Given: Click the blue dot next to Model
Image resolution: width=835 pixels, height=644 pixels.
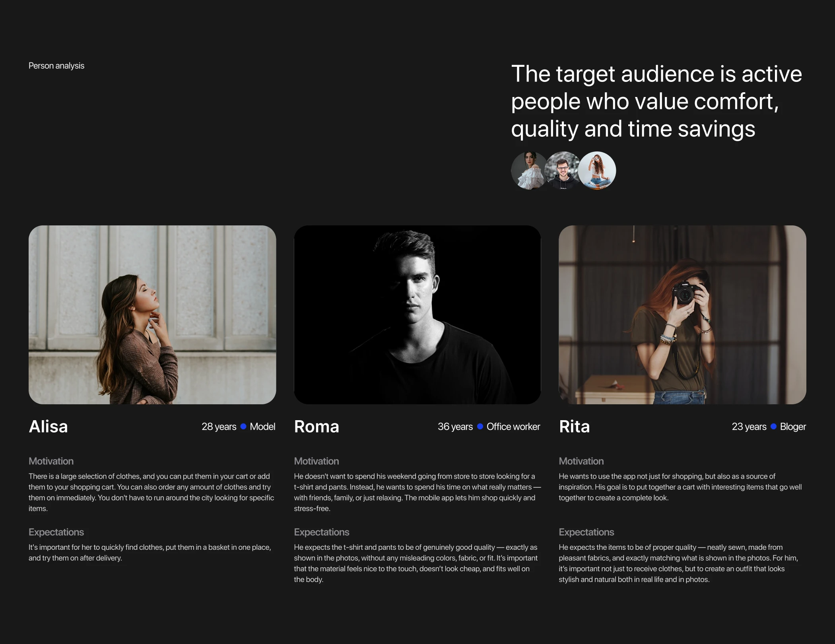Looking at the screenshot, I should pyautogui.click(x=243, y=427).
